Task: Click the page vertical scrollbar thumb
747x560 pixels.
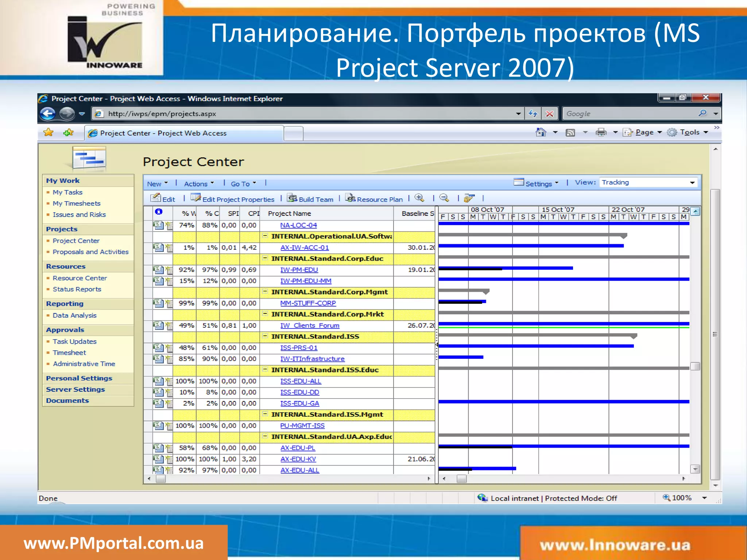Action: (x=715, y=334)
